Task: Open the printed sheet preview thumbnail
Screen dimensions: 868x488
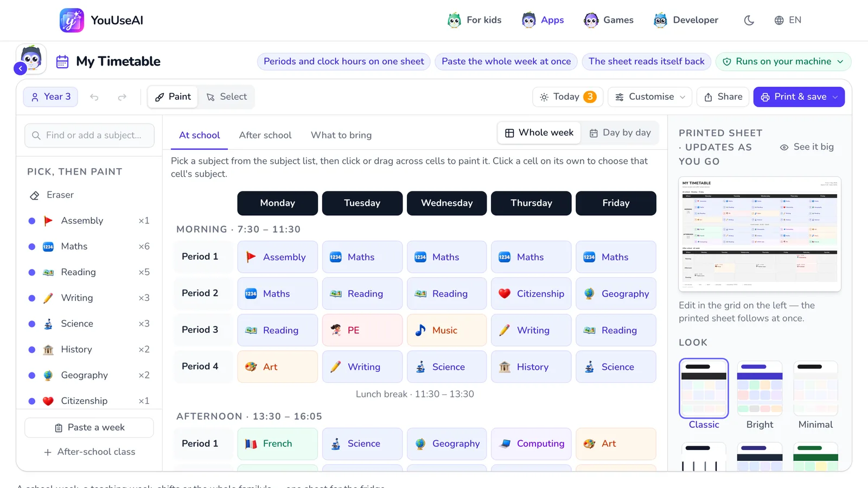Action: (x=759, y=234)
